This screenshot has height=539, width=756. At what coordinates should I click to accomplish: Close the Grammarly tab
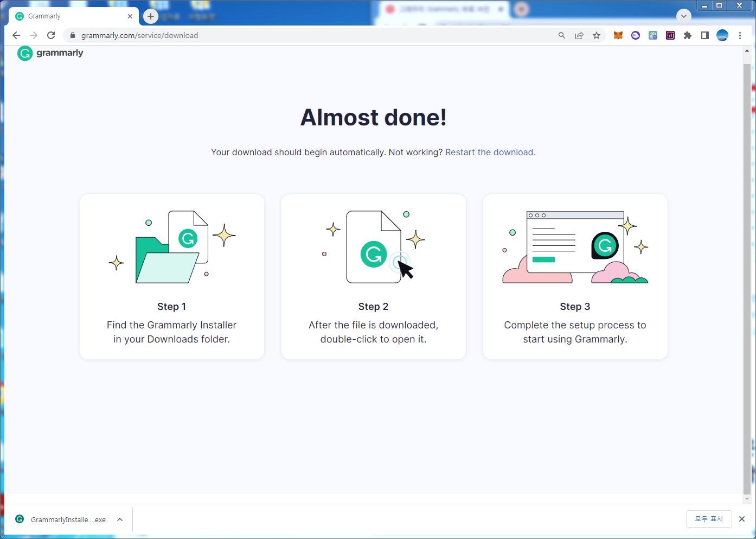tap(130, 16)
